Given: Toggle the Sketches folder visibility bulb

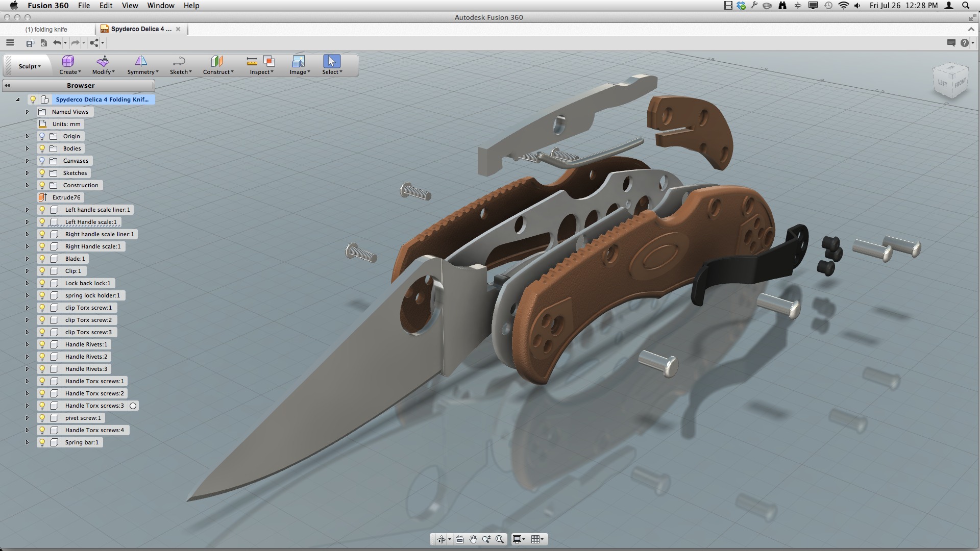Looking at the screenshot, I should tap(41, 173).
